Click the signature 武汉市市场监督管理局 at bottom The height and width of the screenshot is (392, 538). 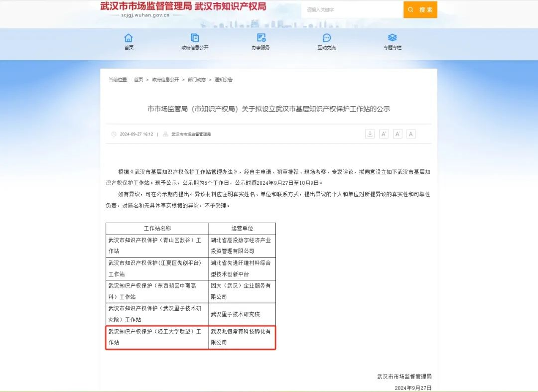pos(404,377)
